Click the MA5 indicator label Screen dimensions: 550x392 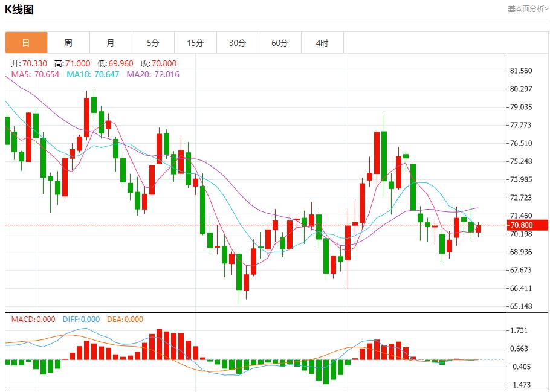[35, 74]
